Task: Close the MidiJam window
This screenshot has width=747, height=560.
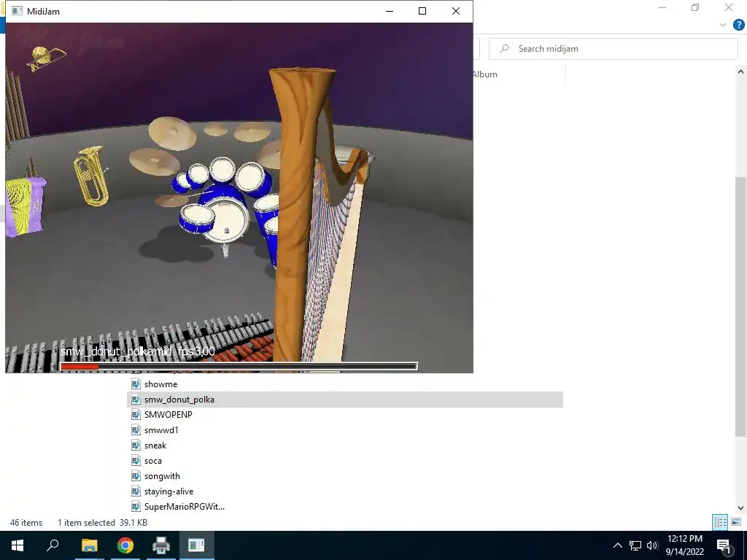Action: (x=456, y=11)
